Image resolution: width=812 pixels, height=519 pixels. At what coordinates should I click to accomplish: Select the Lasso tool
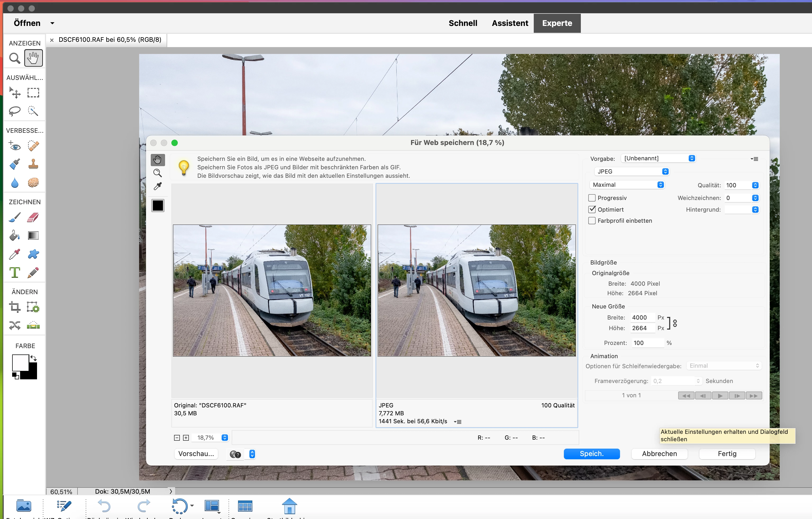click(15, 111)
